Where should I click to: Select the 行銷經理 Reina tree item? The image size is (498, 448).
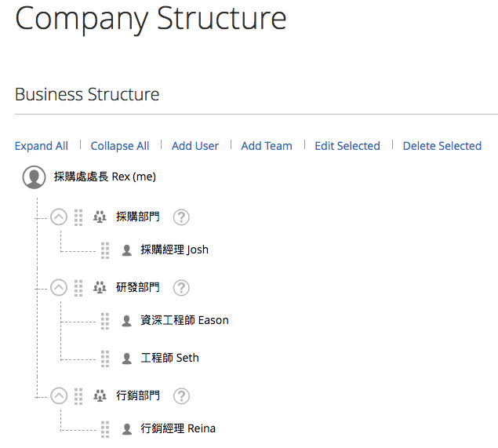point(178,428)
